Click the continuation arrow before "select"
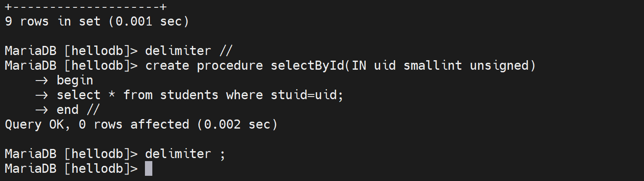This screenshot has width=644, height=181. coord(41,95)
